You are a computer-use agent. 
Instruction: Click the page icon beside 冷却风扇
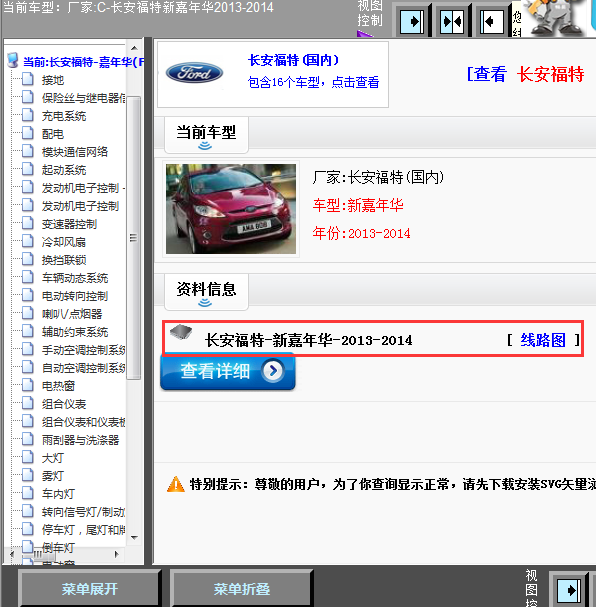coord(27,242)
